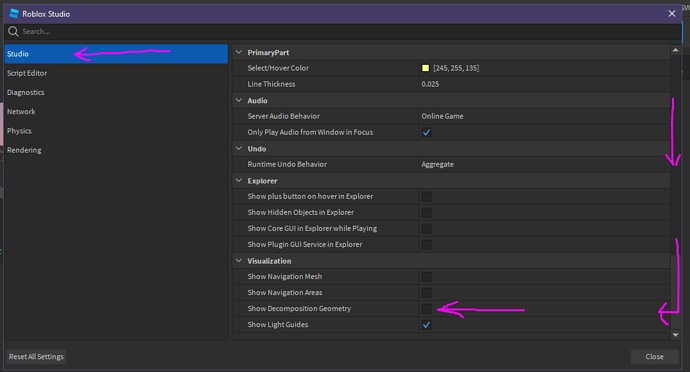The image size is (690, 372).
Task: Click the Roblox Studio logo icon
Action: (x=14, y=14)
